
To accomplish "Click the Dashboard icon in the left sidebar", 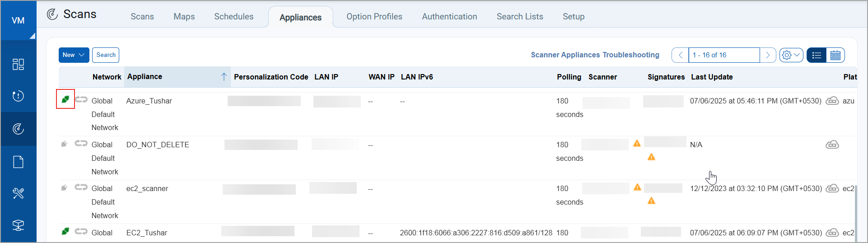I will [x=18, y=64].
